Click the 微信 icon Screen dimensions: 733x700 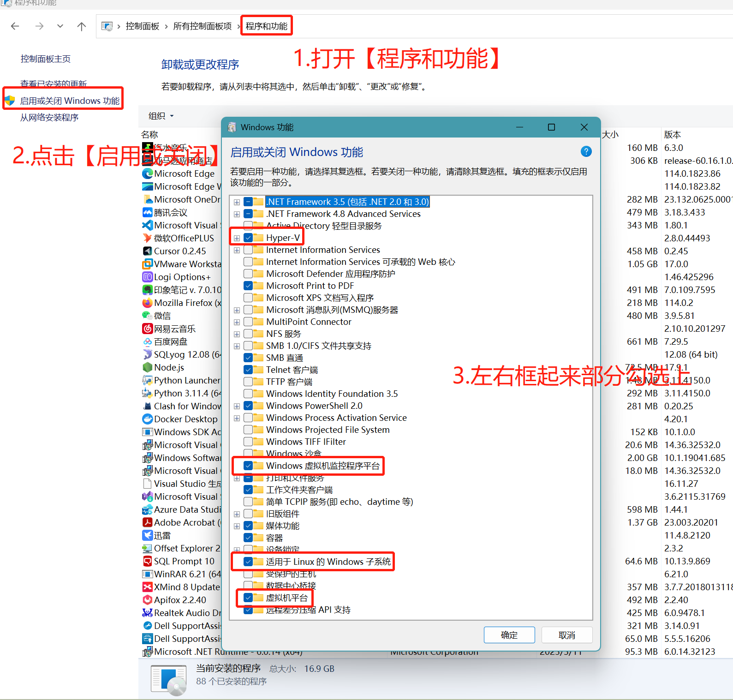pos(147,316)
